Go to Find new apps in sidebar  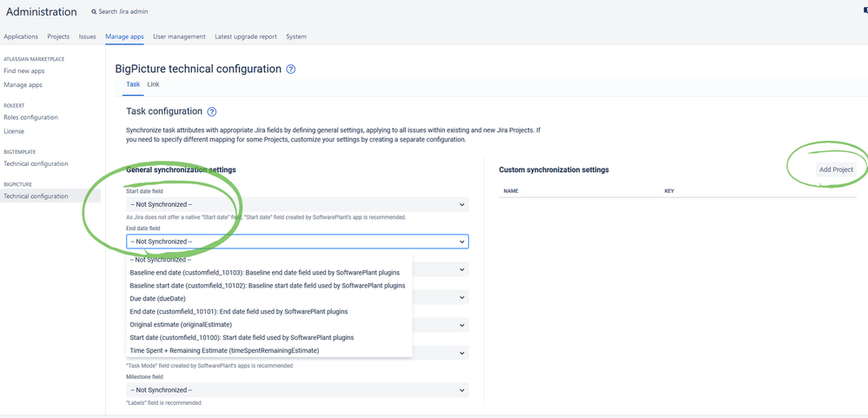click(x=24, y=71)
